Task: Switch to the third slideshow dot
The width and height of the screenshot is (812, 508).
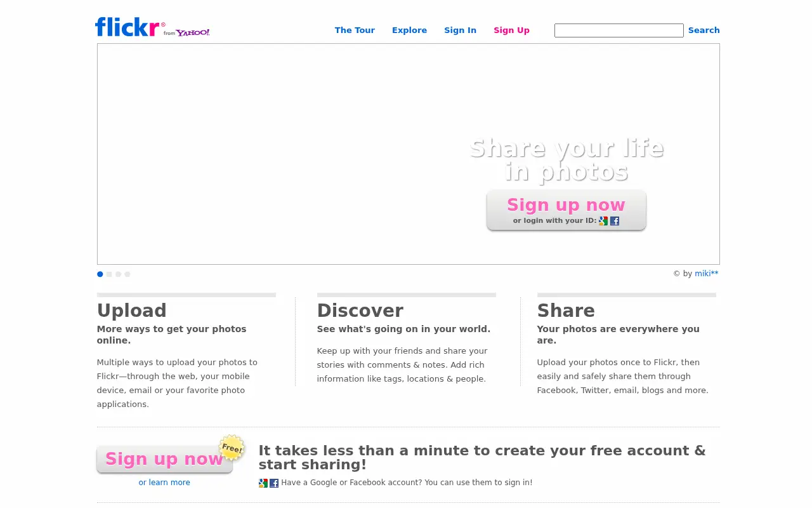Action: tap(118, 274)
